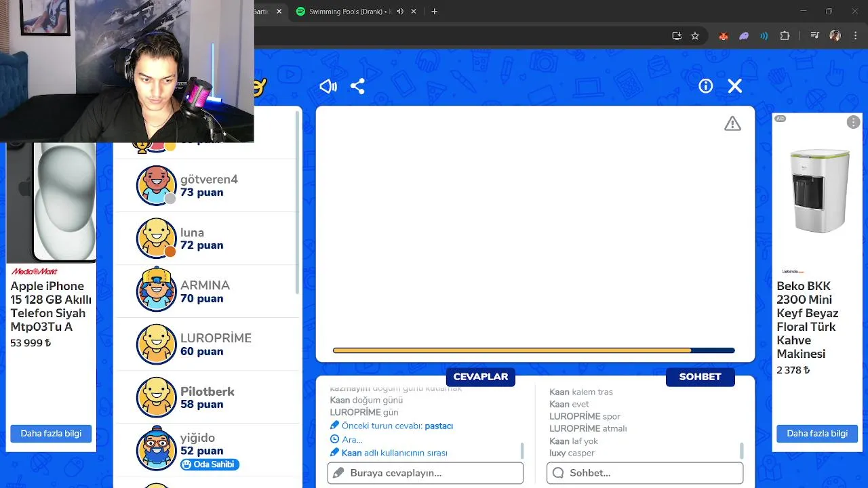This screenshot has width=868, height=488.
Task: Click the Beko coffee machine image
Action: [819, 192]
